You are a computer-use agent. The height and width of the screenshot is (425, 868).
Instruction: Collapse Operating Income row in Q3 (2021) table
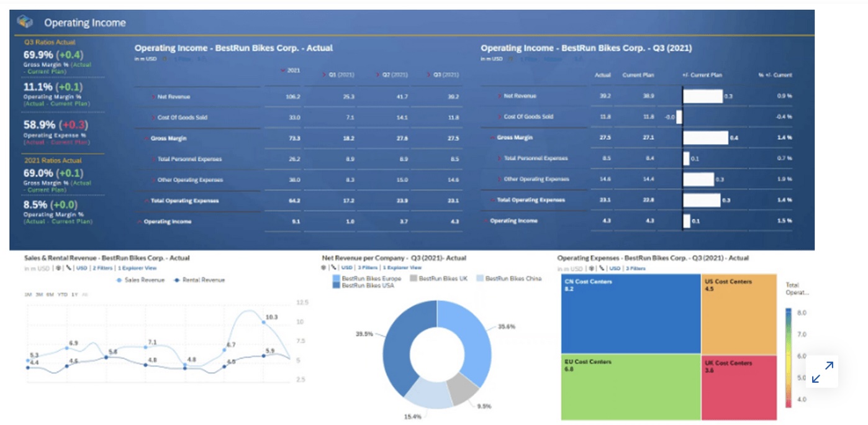click(x=486, y=221)
